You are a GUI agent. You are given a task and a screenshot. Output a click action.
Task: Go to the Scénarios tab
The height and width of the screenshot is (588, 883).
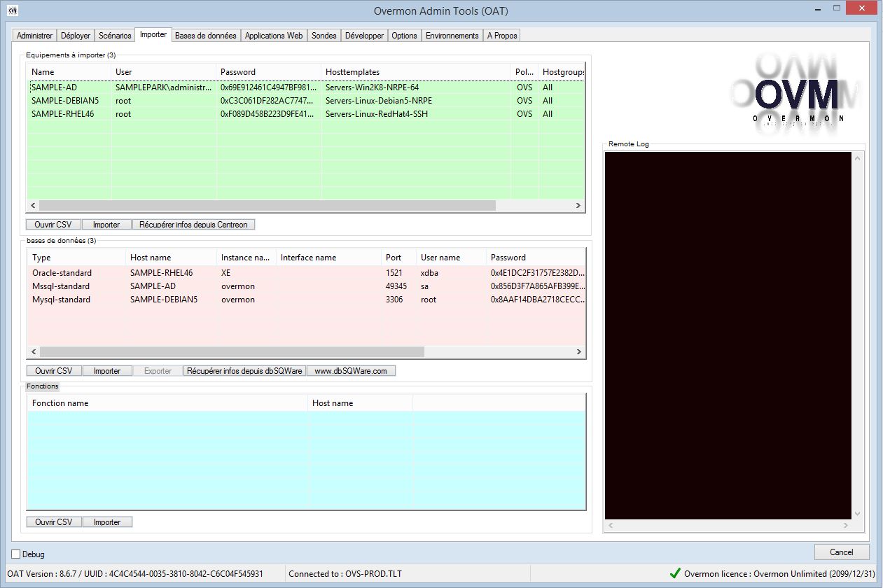115,36
